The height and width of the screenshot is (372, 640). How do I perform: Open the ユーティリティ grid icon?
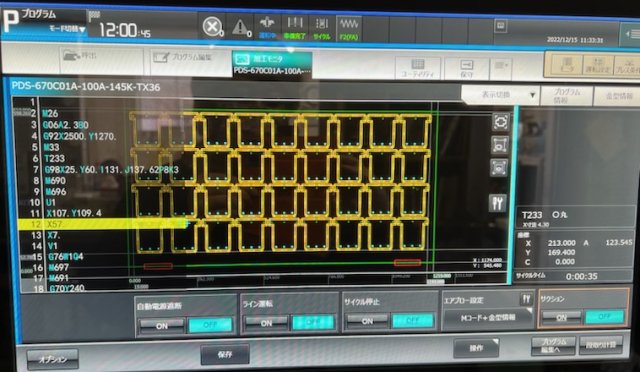[x=418, y=68]
